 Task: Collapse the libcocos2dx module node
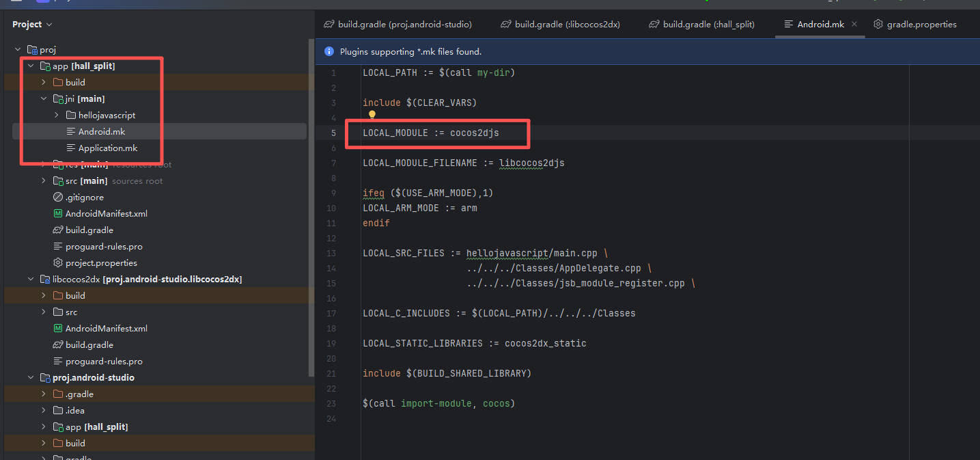[31, 280]
